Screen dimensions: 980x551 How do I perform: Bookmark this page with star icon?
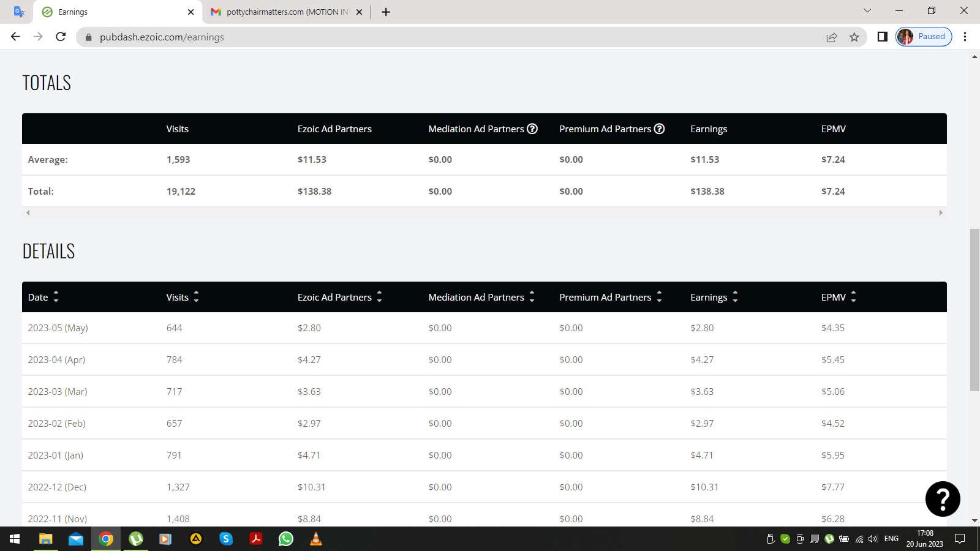tap(854, 37)
